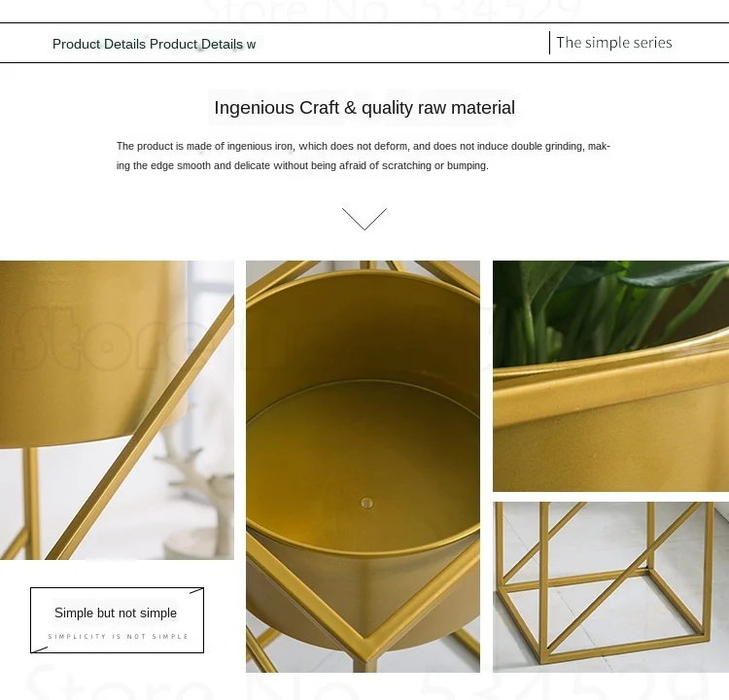Click the diagonal gold bar in the left photo
The image size is (729, 700).
tap(139, 428)
